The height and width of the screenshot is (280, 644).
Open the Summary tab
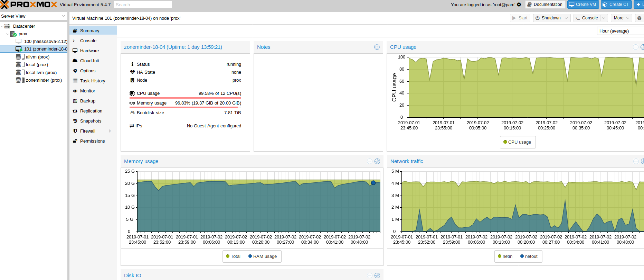[x=93, y=30]
